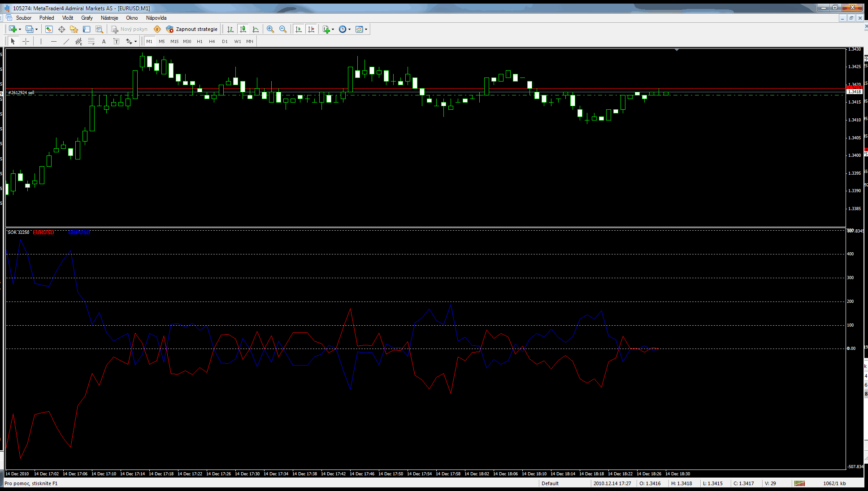Select the Crosshair tool
Screen dimensions: 868x491
pyautogui.click(x=26, y=41)
